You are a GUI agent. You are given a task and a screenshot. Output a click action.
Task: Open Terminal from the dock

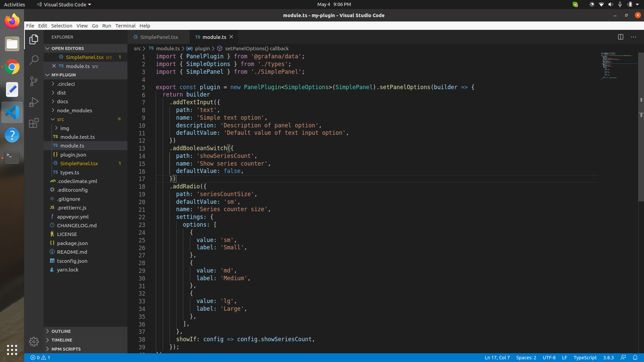click(12, 158)
